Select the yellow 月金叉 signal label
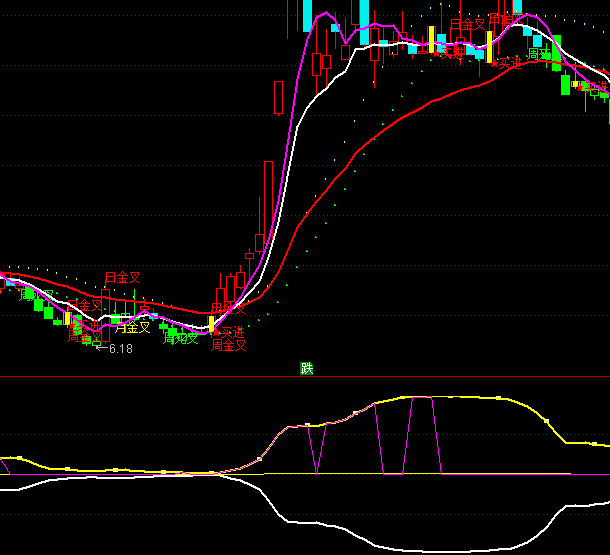 point(132,326)
